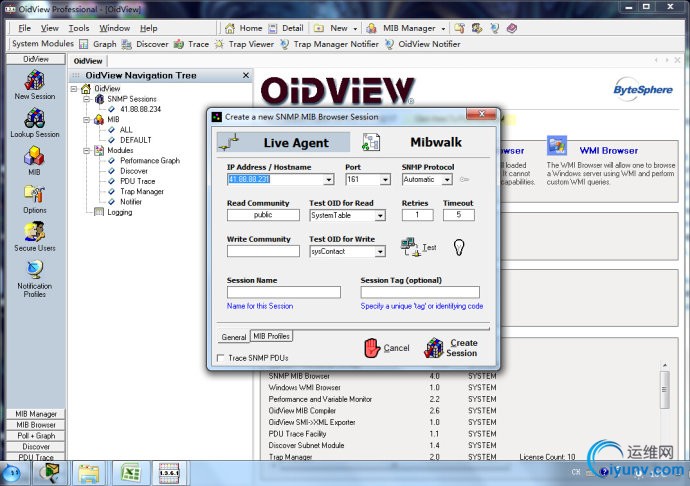Screen dimensions: 690x486
Task: Select Performance Graph in the tree
Action: tap(150, 161)
